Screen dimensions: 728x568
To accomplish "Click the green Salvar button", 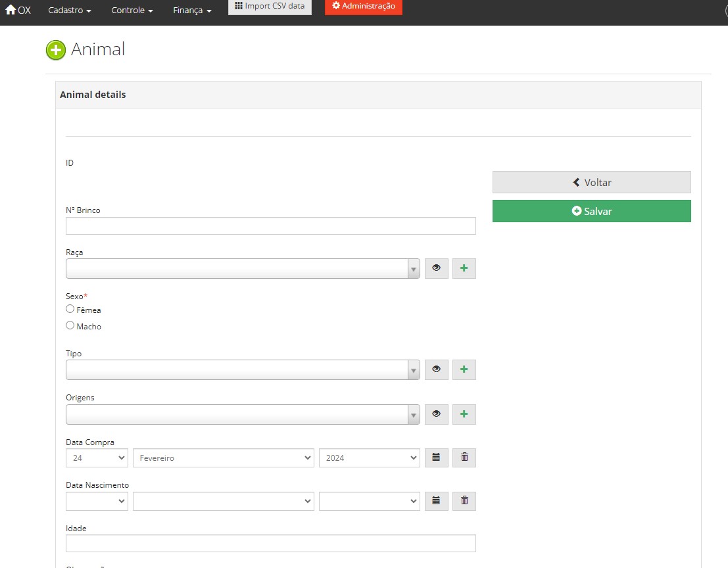I will pos(591,211).
